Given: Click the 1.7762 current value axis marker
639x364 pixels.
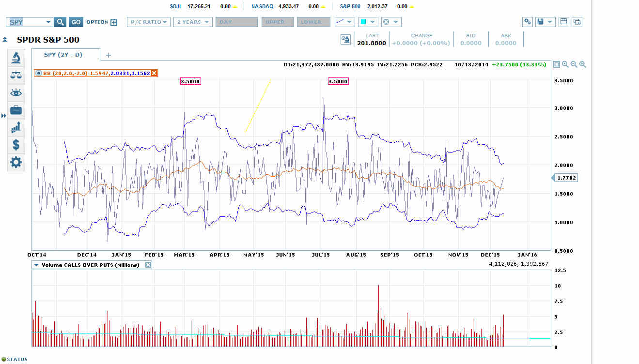Looking at the screenshot, I should 565,178.
